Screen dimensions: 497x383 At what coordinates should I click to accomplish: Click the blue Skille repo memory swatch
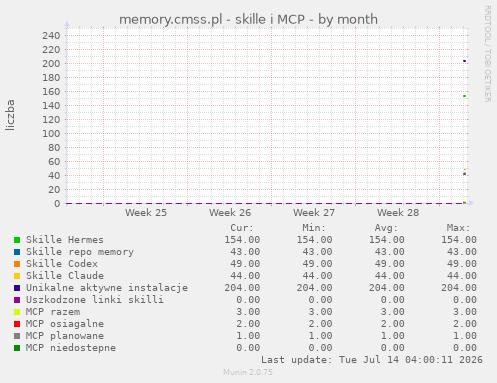(x=17, y=252)
